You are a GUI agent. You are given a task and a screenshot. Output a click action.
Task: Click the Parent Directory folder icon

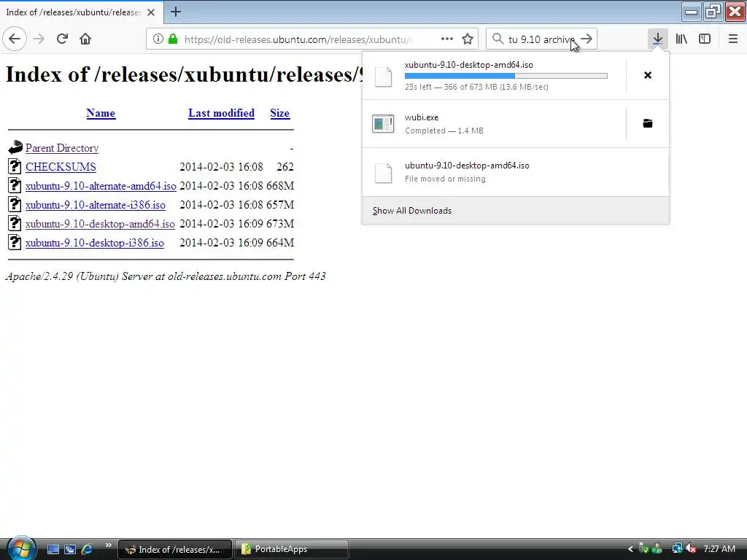click(15, 147)
